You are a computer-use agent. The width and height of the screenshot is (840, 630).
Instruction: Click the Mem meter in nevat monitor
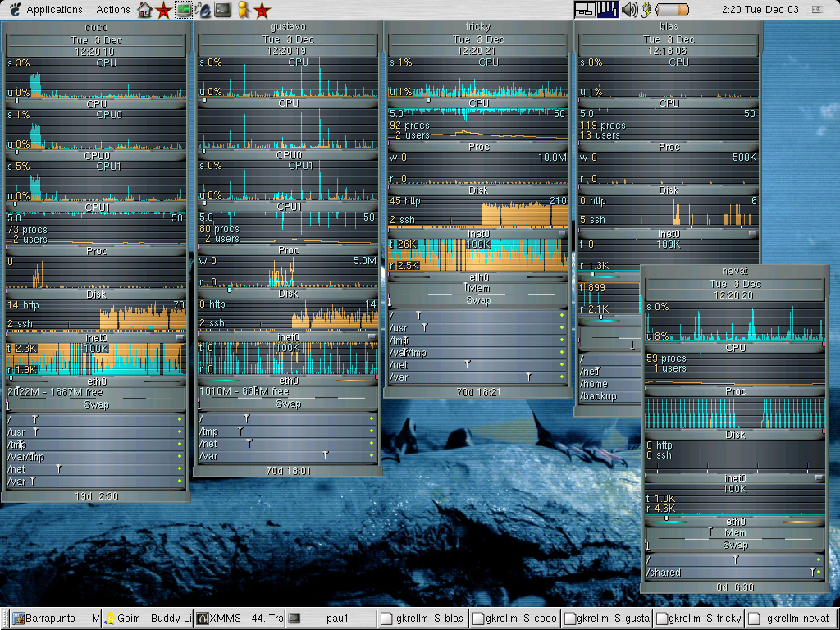tap(735, 533)
